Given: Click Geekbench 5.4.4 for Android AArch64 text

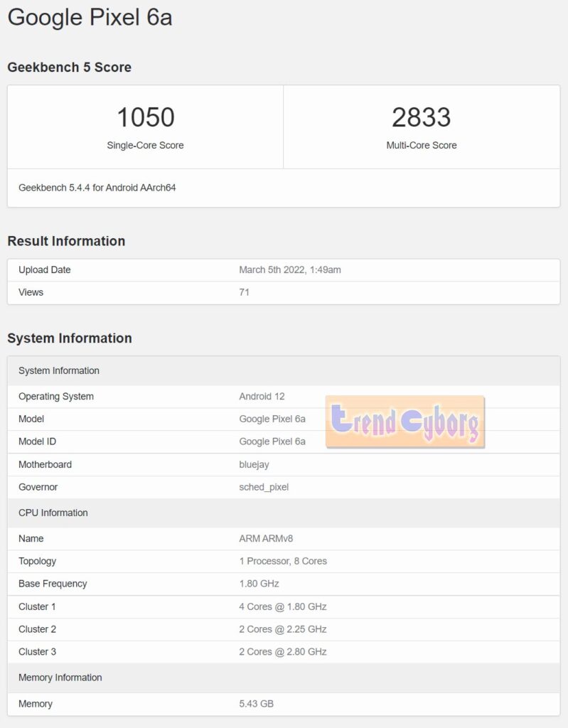Looking at the screenshot, I should click(97, 188).
